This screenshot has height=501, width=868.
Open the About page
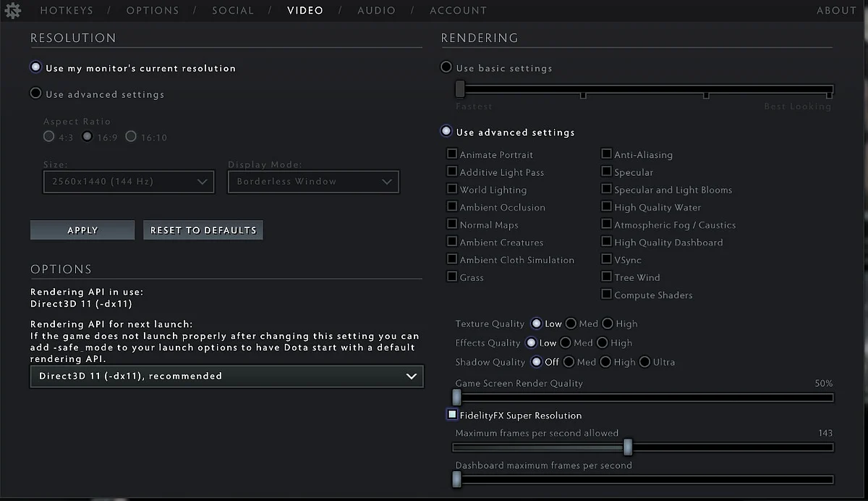click(836, 10)
